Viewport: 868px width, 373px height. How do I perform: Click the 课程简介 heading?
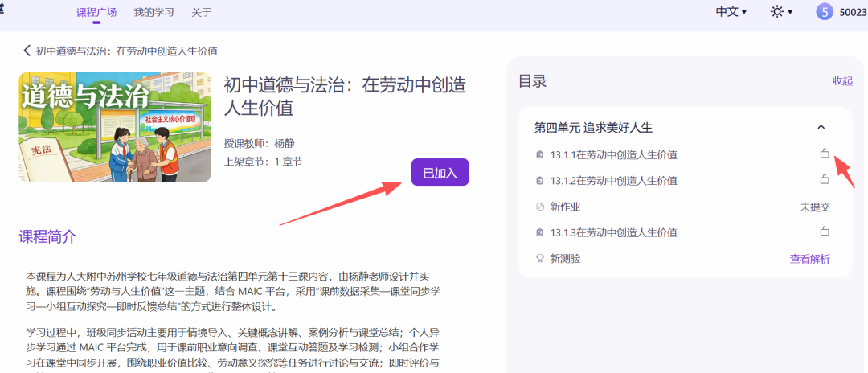tap(47, 237)
